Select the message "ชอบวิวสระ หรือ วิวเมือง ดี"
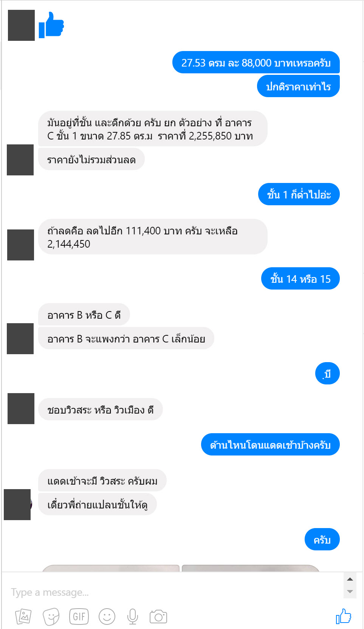This screenshot has width=364, height=629. 101,409
